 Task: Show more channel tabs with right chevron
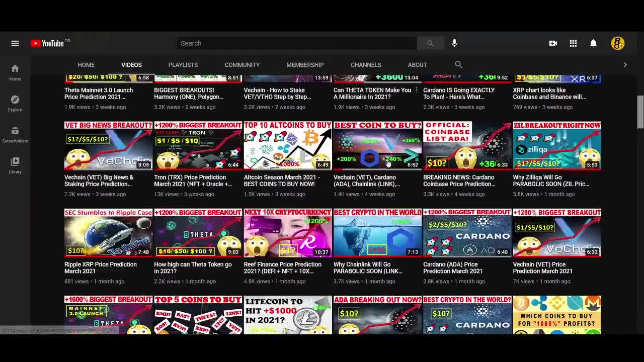tap(625, 64)
